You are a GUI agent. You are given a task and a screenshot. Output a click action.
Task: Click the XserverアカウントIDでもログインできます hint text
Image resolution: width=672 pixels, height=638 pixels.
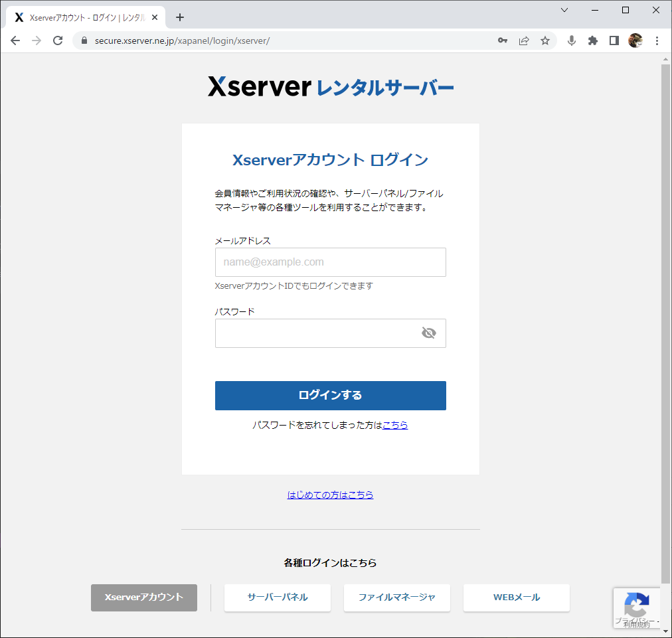click(x=294, y=285)
